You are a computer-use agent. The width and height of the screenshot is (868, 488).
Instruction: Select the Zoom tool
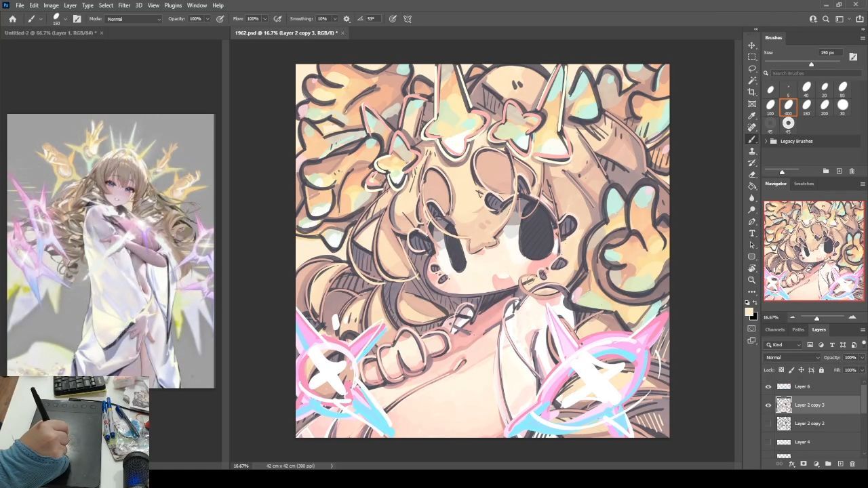tap(751, 280)
